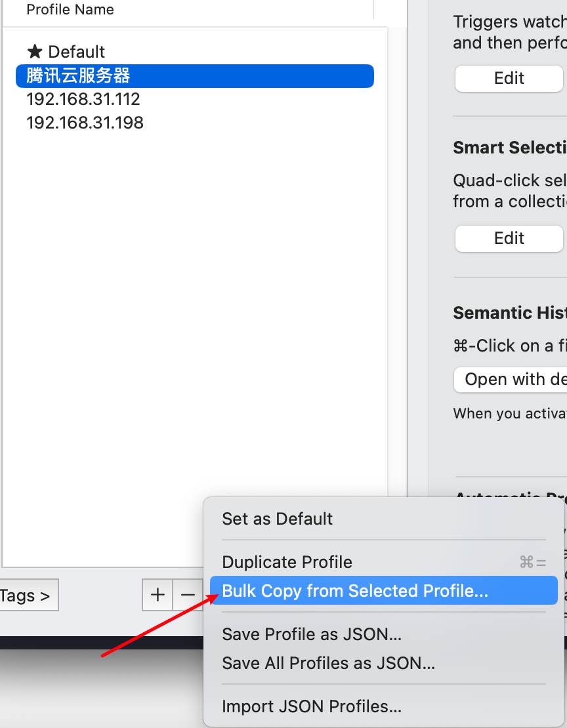Viewport: 567px width, 728px height.
Task: Select the 腾讯云服务器 profile
Action: [x=78, y=75]
